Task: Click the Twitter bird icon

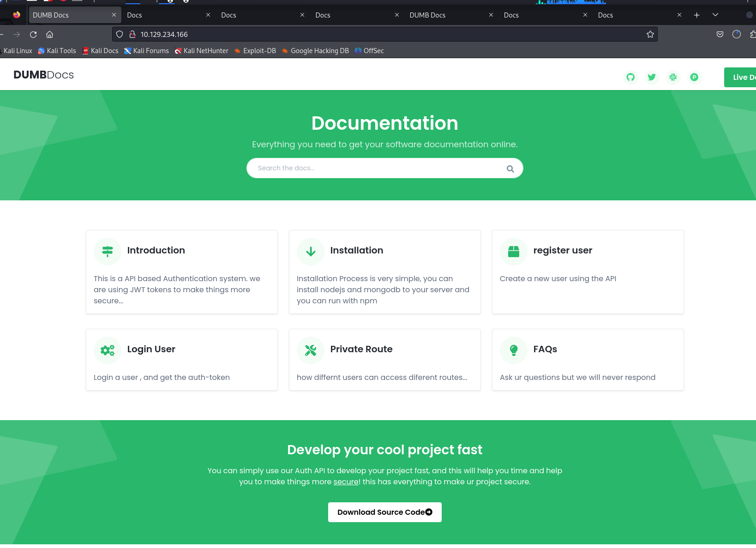Action: pyautogui.click(x=652, y=77)
